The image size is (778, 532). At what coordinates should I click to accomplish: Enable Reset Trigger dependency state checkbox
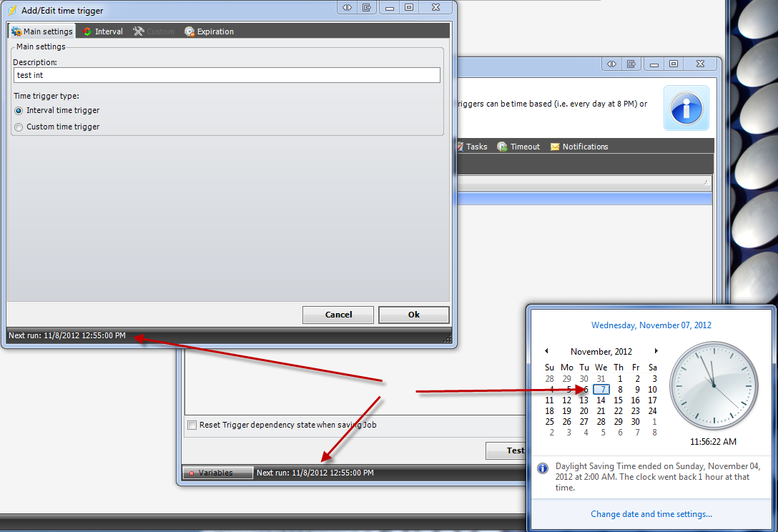point(192,425)
